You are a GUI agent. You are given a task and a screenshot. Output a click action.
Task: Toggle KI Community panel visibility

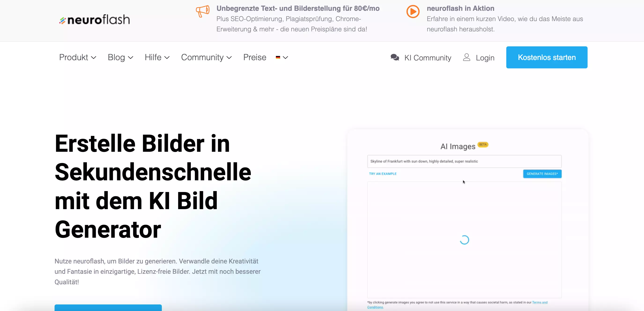coord(421,57)
